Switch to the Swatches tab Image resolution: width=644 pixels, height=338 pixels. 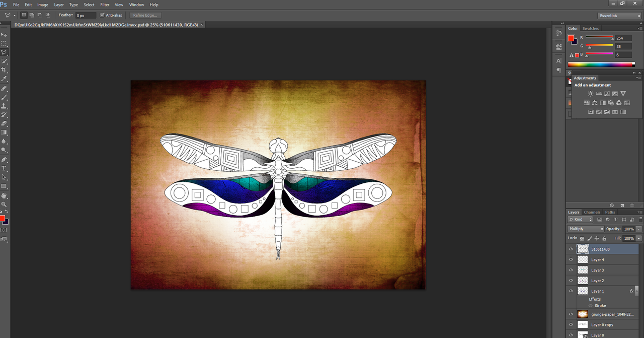click(x=591, y=28)
